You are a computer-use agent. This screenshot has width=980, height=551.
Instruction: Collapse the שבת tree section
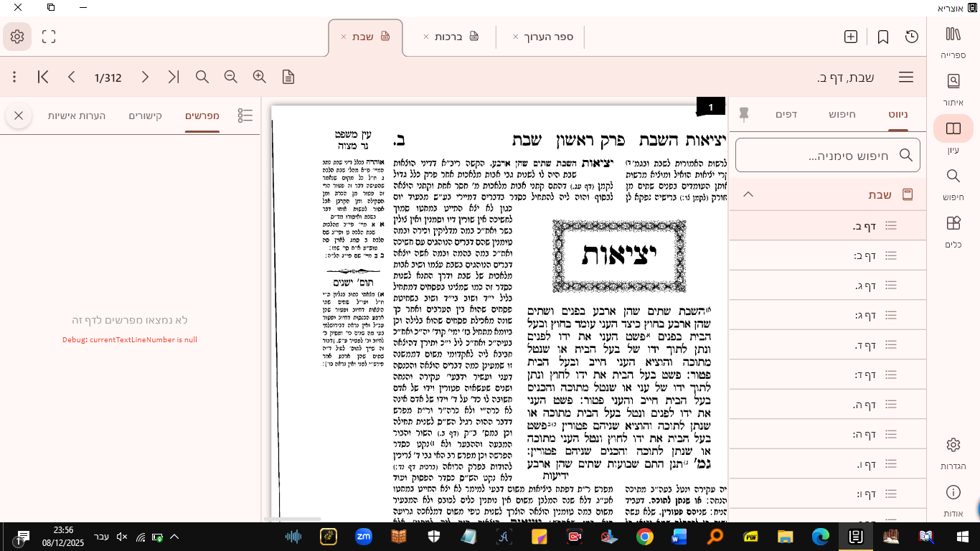coord(748,194)
